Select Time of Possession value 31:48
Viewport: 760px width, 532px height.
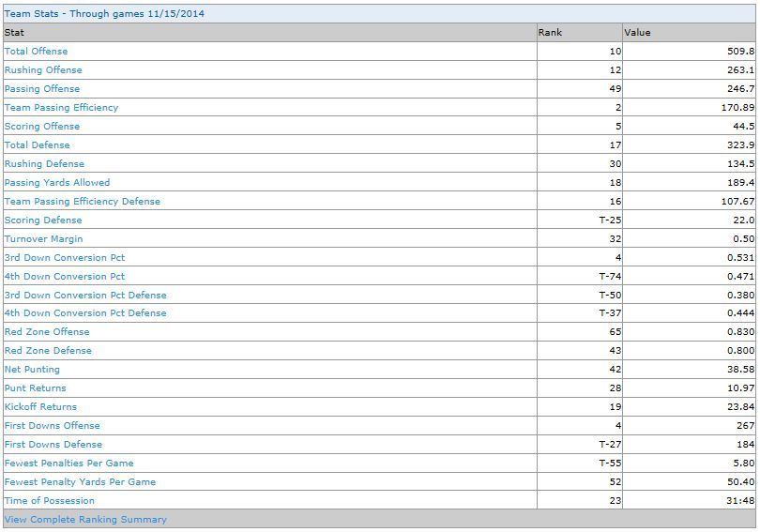(x=740, y=501)
